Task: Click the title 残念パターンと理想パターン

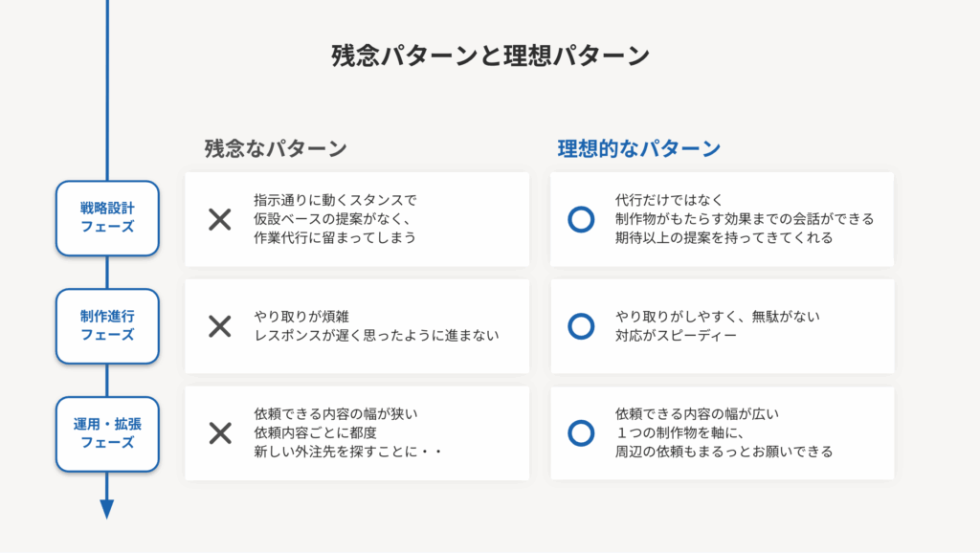Action: tap(491, 55)
